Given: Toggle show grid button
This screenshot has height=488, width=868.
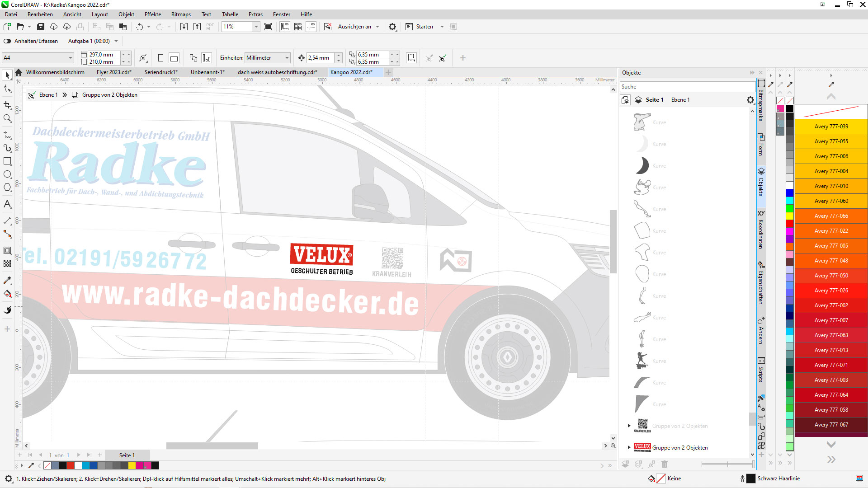Looking at the screenshot, I should point(298,27).
